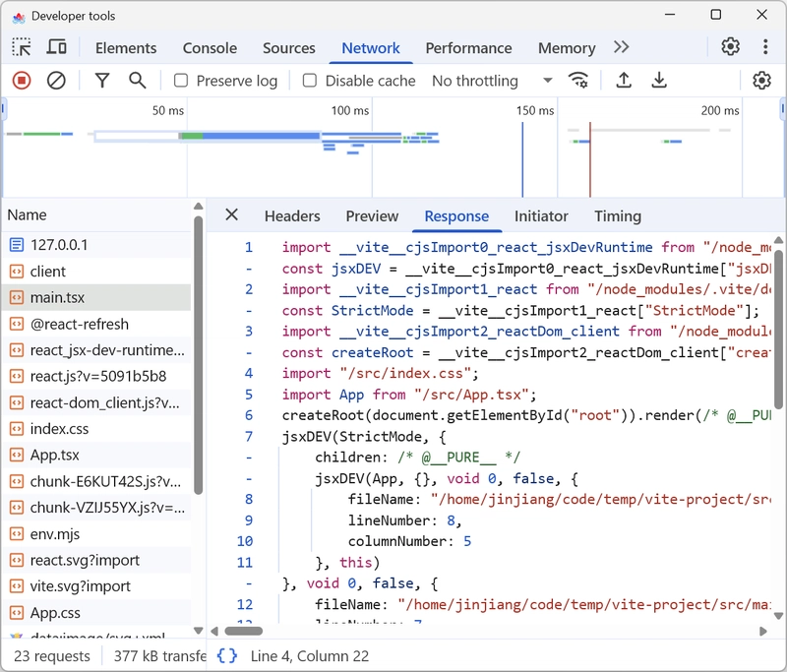787x672 pixels.
Task: Click response scroll-left arrow
Action: pyautogui.click(x=214, y=631)
